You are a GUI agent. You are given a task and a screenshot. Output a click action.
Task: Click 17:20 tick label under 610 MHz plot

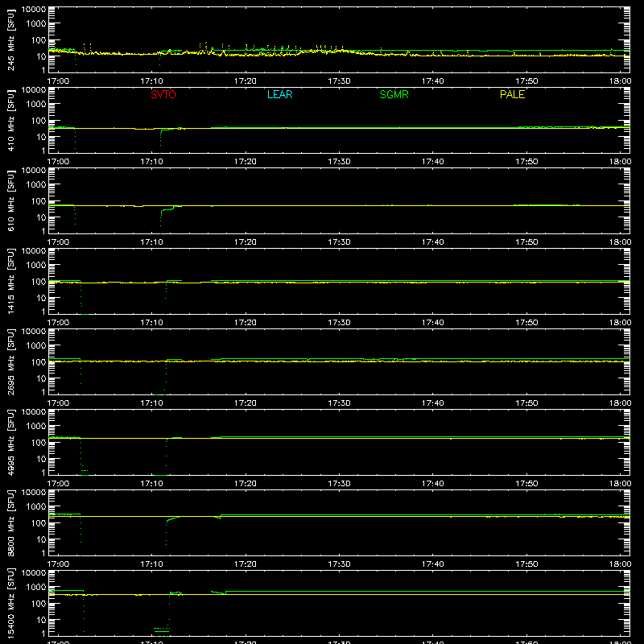tap(246, 242)
